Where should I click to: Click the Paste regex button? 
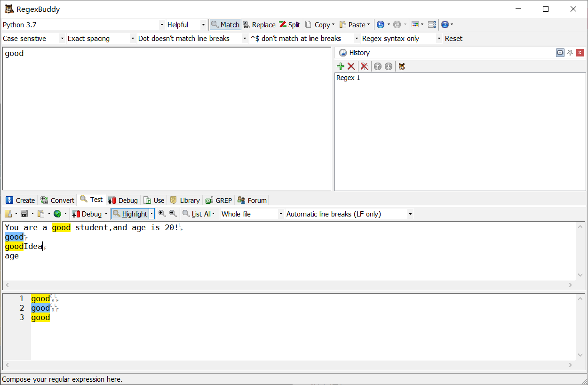tap(352, 24)
